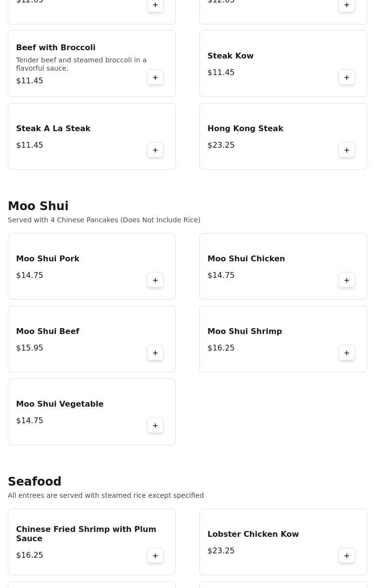The width and height of the screenshot is (375, 588).
Task: Open Lobster Chicken Kow item title
Action: click(253, 534)
